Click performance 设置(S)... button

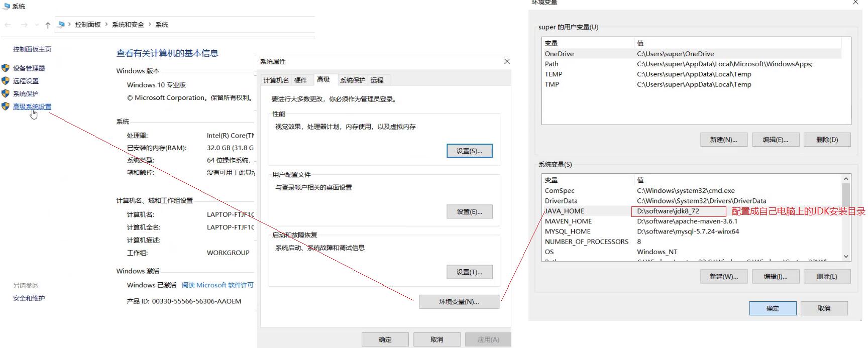pyautogui.click(x=470, y=151)
